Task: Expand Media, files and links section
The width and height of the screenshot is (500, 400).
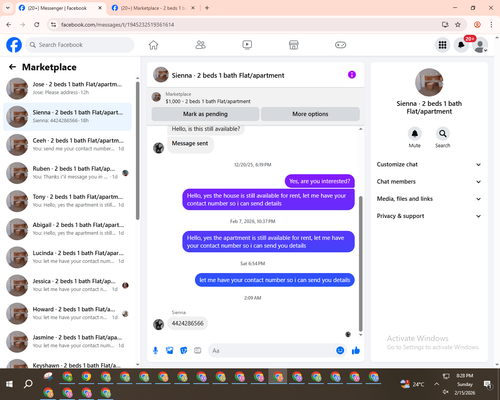Action: 429,199
